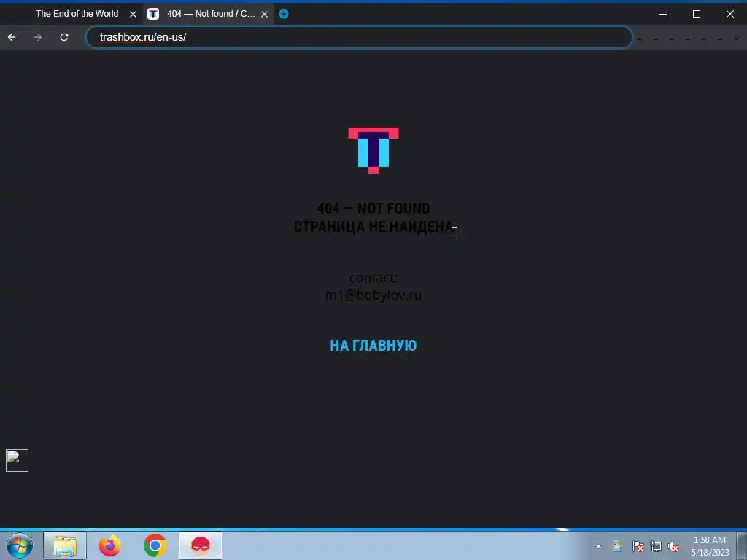The width and height of the screenshot is (747, 560).
Task: Launch Firefox from the taskbar
Action: pyautogui.click(x=110, y=545)
